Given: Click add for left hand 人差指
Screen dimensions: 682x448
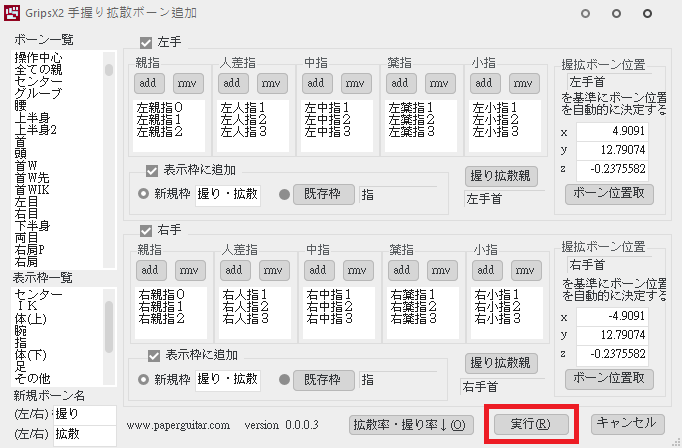Looking at the screenshot, I should 233,83.
